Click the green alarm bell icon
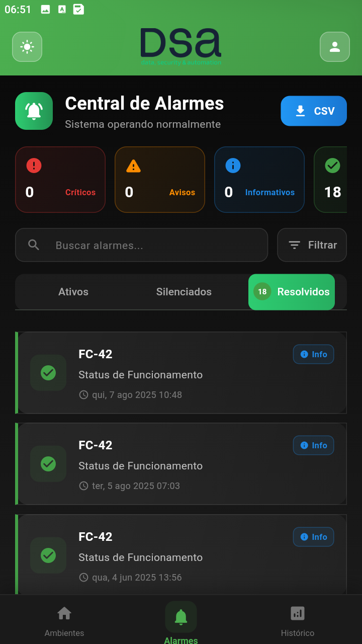 click(34, 111)
